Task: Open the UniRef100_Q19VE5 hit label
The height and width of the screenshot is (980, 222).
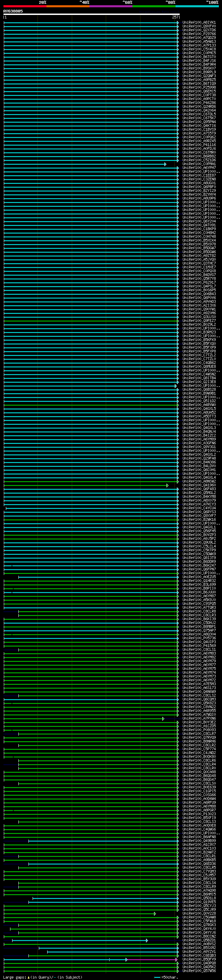Action: tap(199, 902)
